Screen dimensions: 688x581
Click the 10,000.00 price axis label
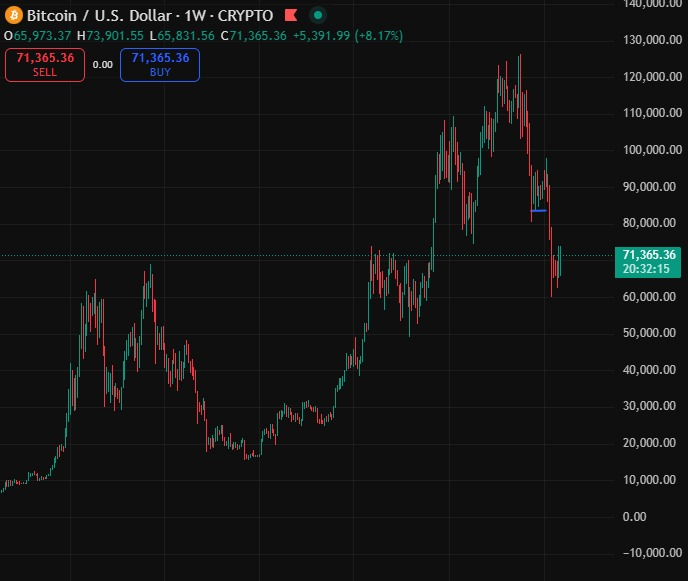(649, 480)
